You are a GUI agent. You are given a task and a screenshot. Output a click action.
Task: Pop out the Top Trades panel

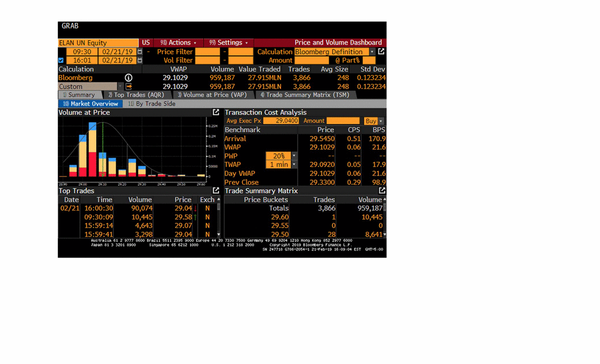[x=216, y=190]
